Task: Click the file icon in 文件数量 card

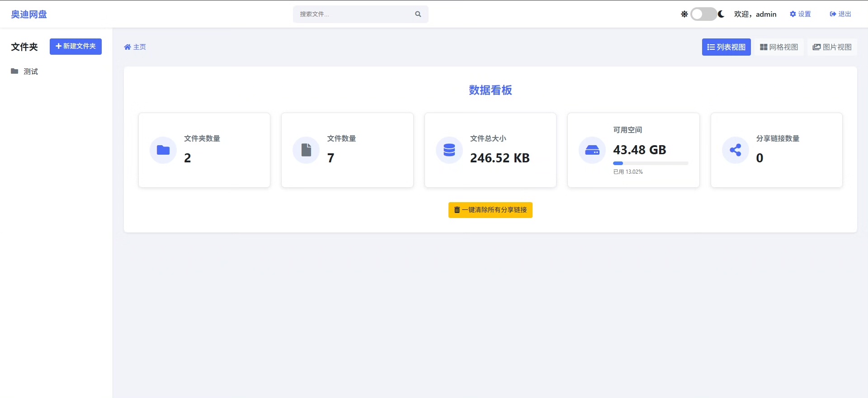Action: click(x=307, y=150)
